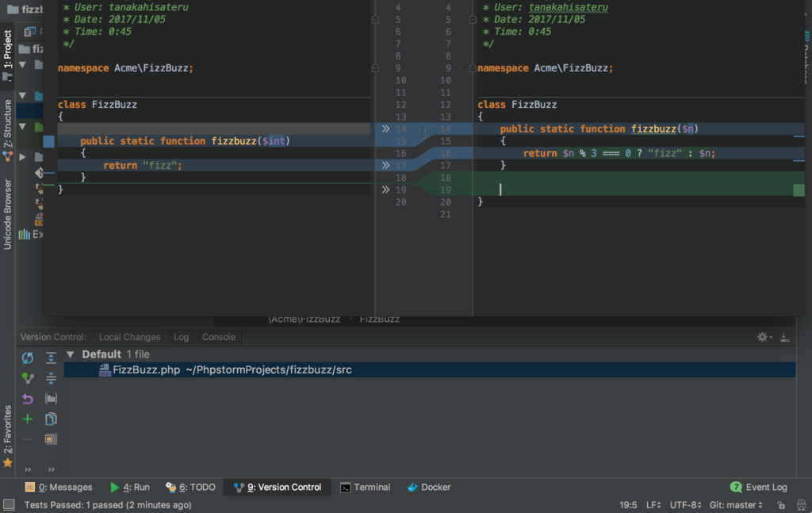Refresh VCS changes in Version Control panel
Viewport: 812px width, 513px height.
click(28, 358)
